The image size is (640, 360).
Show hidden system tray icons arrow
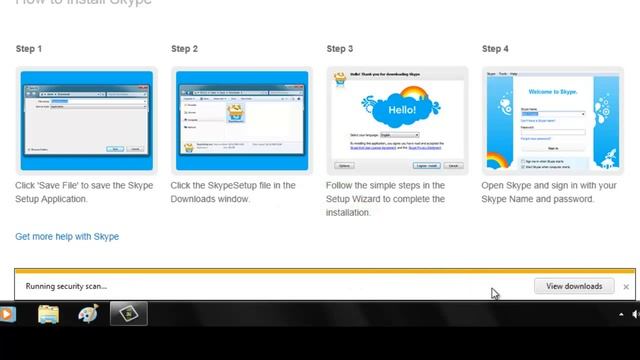click(x=621, y=314)
